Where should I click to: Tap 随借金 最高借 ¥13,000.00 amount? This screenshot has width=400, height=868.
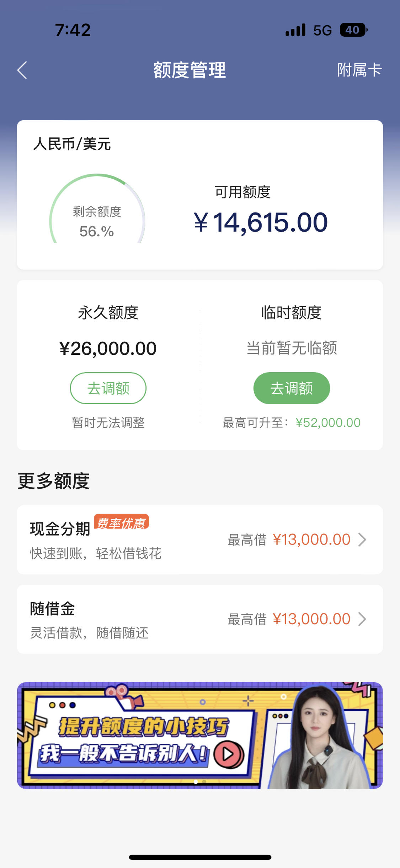click(x=311, y=619)
